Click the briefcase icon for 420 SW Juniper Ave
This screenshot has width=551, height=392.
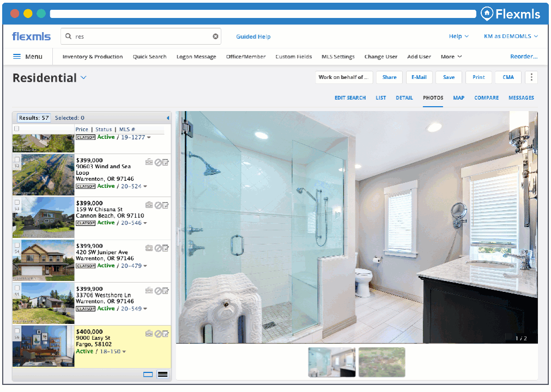[149, 248]
